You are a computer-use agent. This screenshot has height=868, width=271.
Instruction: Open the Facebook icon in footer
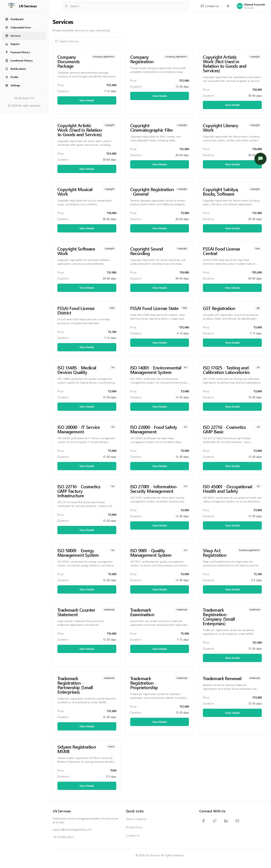click(203, 821)
